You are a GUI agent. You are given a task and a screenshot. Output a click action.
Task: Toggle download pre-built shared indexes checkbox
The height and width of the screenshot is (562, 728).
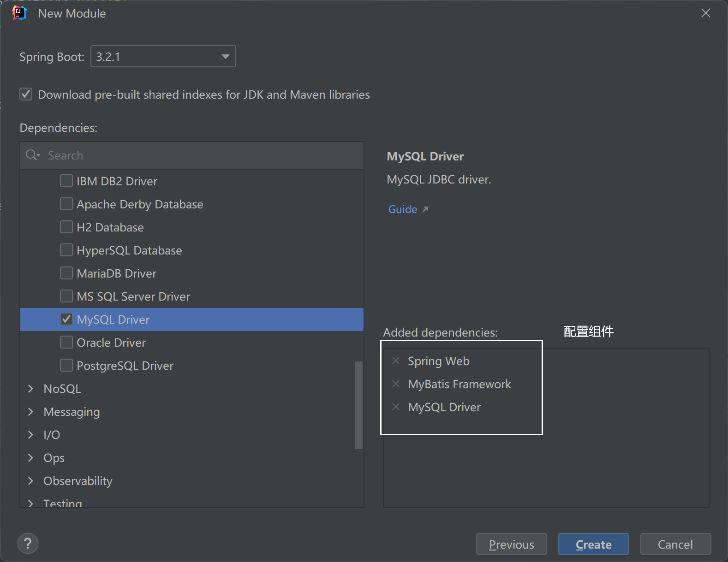coord(26,95)
